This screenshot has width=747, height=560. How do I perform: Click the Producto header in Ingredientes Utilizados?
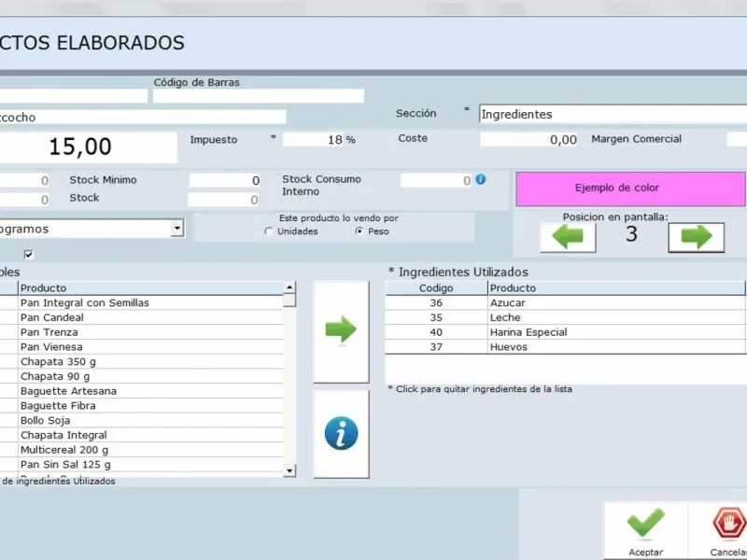616,288
